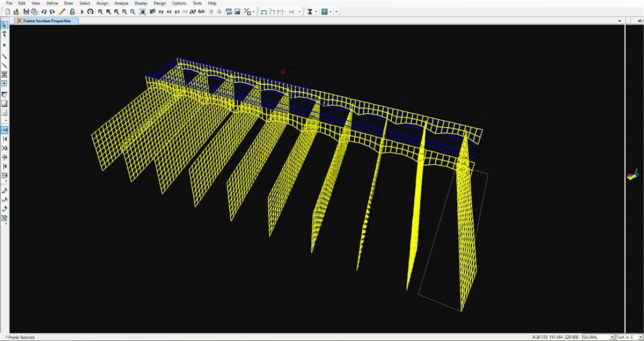
Task: Toggle the Lock/Unlock model padlock
Action: (x=72, y=11)
